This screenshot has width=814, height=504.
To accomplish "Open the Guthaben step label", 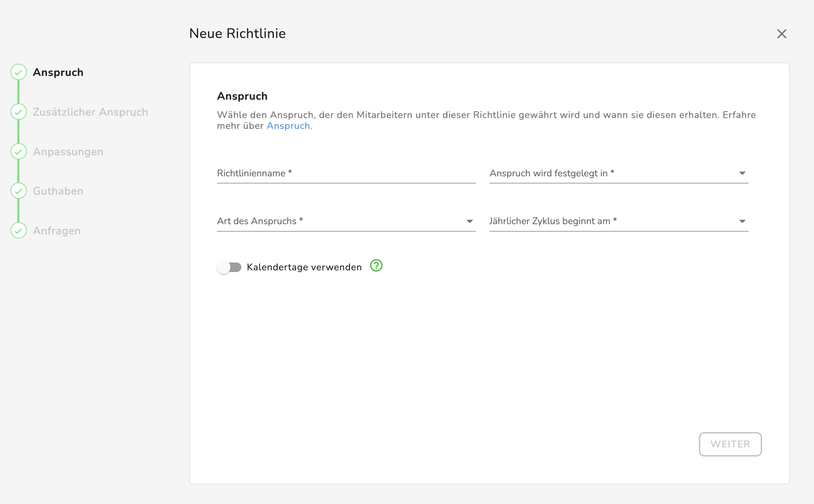I will point(58,191).
